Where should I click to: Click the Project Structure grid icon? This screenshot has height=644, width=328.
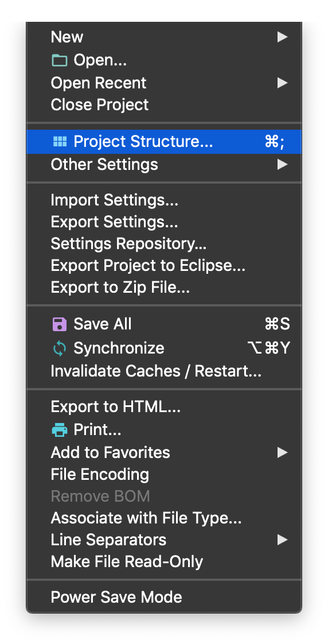(x=60, y=142)
